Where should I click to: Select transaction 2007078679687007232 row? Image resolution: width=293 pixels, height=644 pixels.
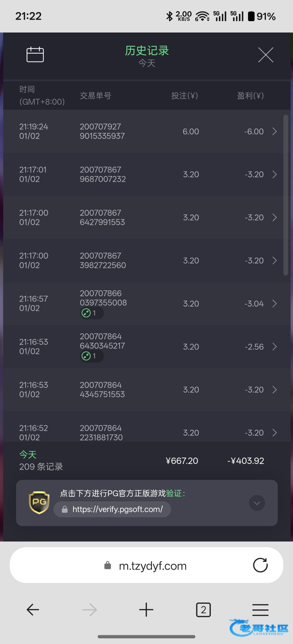145,174
